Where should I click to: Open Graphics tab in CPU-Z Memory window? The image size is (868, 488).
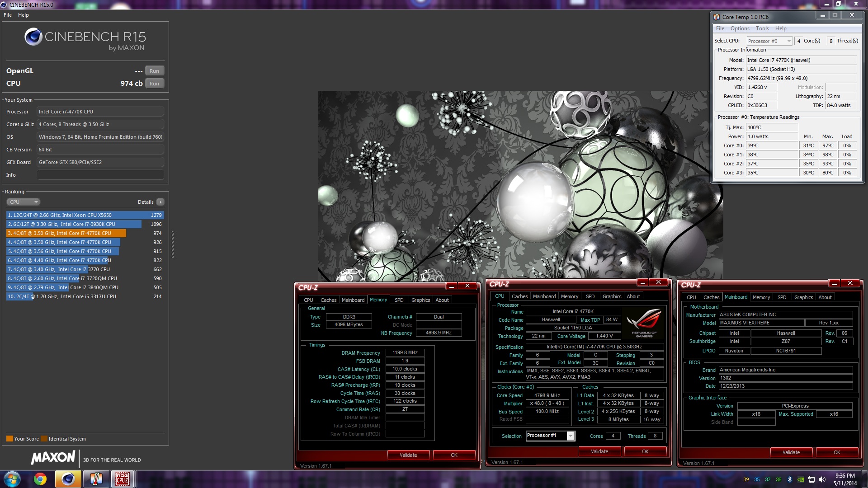point(420,300)
